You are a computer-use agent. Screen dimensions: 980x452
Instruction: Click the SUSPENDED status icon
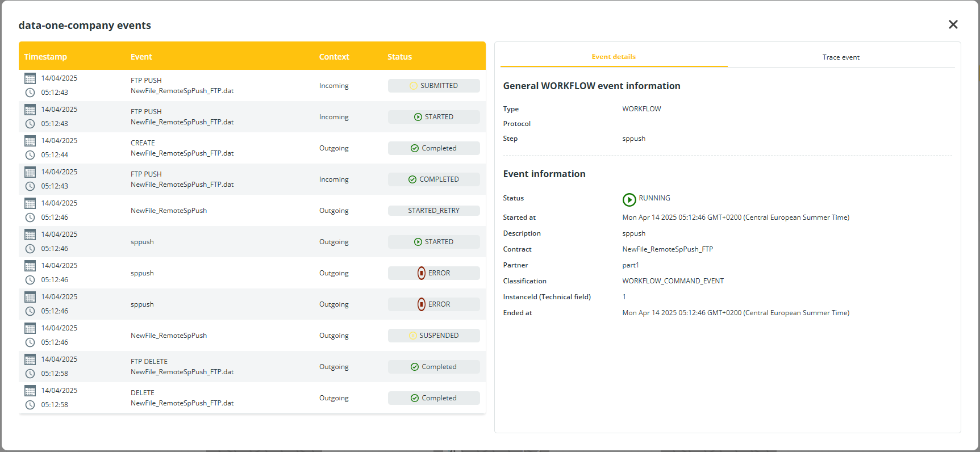(413, 336)
